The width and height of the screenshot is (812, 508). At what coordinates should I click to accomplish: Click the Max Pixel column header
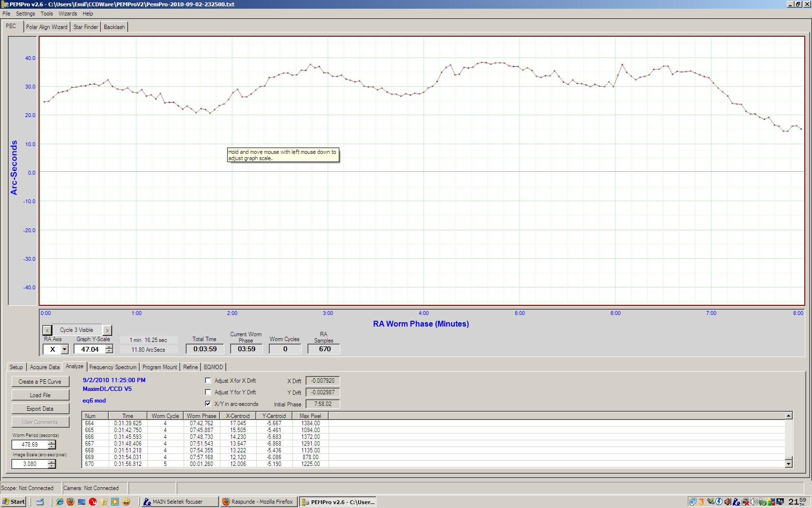point(310,416)
